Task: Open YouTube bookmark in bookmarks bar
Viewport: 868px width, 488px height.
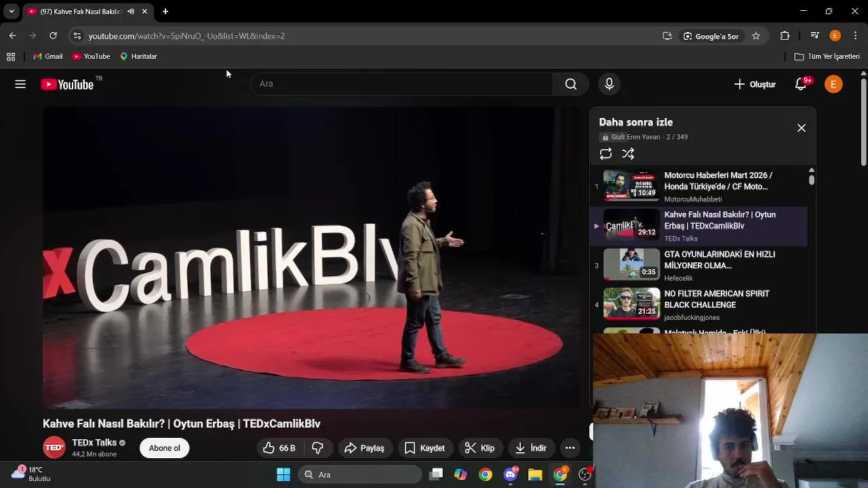Action: tap(91, 56)
